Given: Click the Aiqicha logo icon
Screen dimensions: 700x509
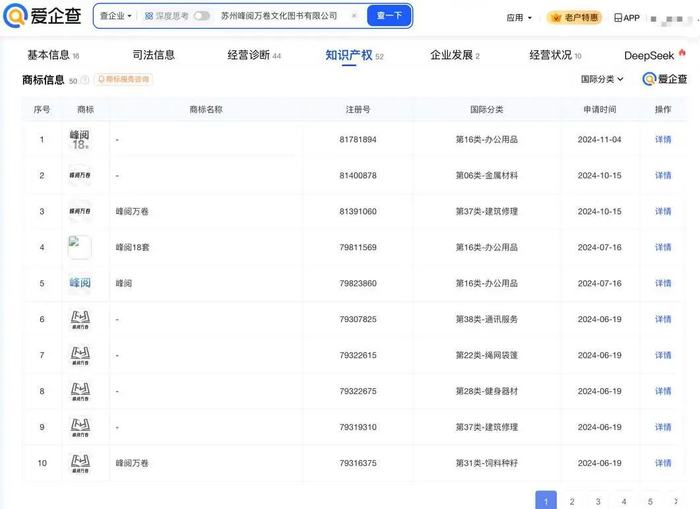Looking at the screenshot, I should pyautogui.click(x=15, y=17).
